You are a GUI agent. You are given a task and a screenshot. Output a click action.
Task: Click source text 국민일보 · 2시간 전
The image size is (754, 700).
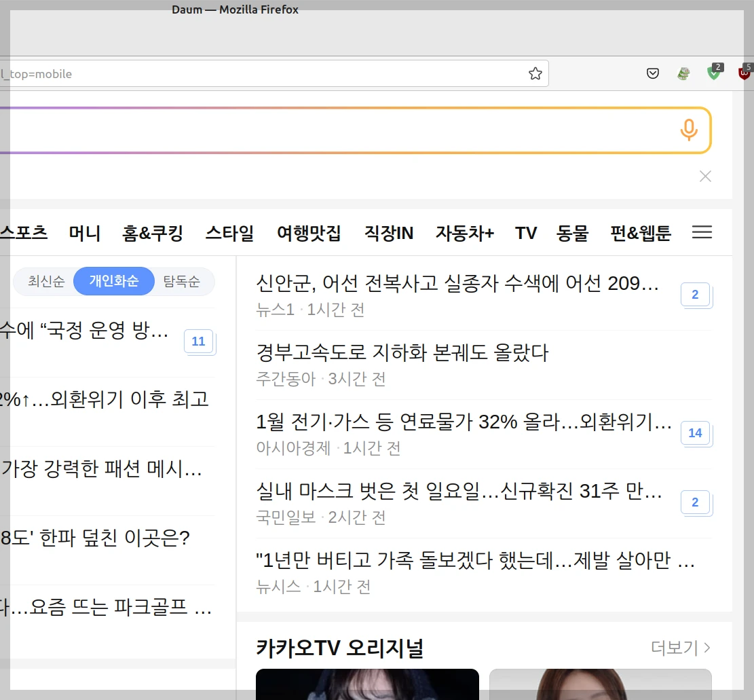[321, 517]
